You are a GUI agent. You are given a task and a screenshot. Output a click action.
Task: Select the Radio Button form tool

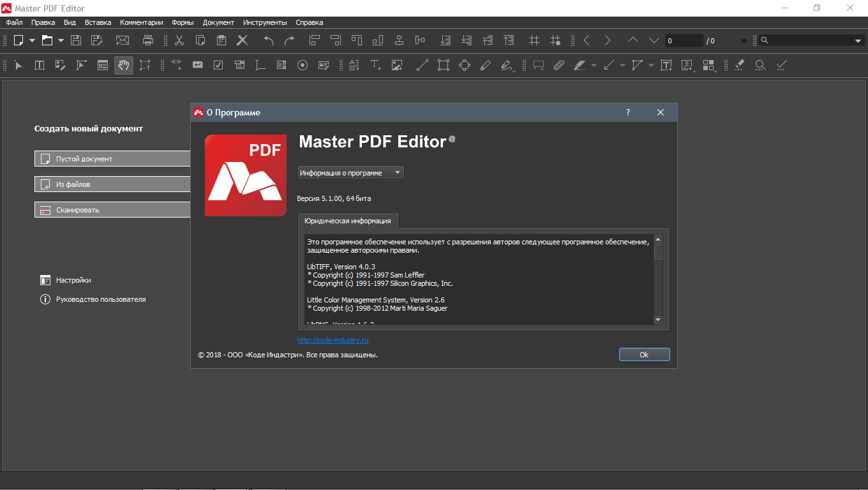coord(303,65)
